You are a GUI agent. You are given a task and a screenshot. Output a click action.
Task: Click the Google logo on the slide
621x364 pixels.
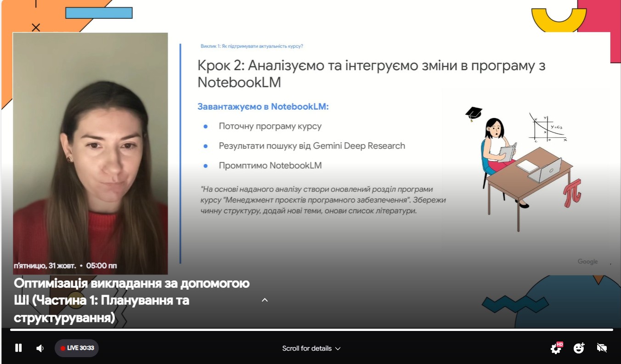coord(587,262)
